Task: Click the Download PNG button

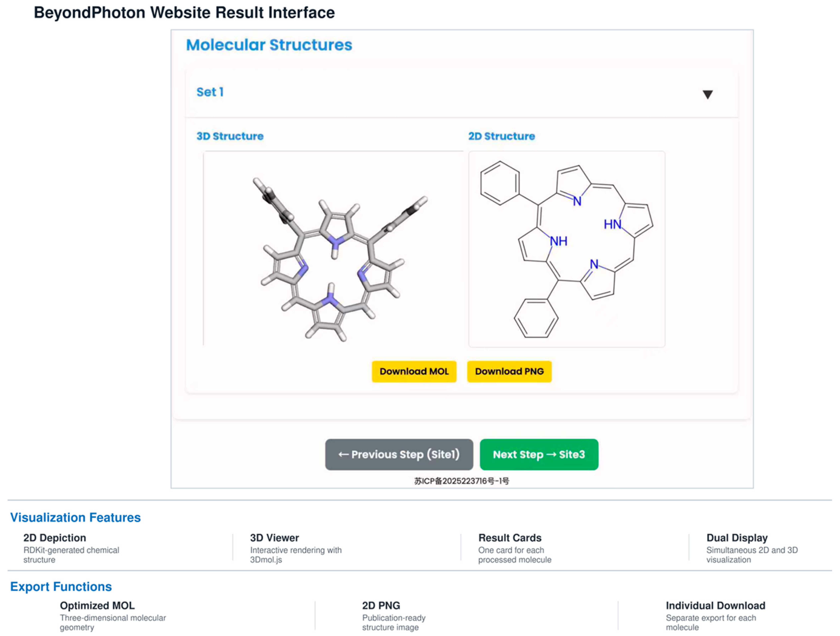Action: coord(509,371)
